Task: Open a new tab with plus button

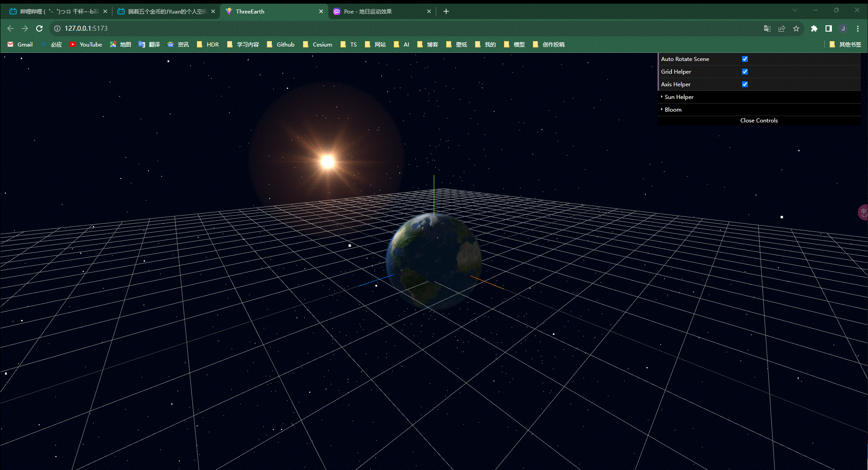Action: [x=446, y=11]
